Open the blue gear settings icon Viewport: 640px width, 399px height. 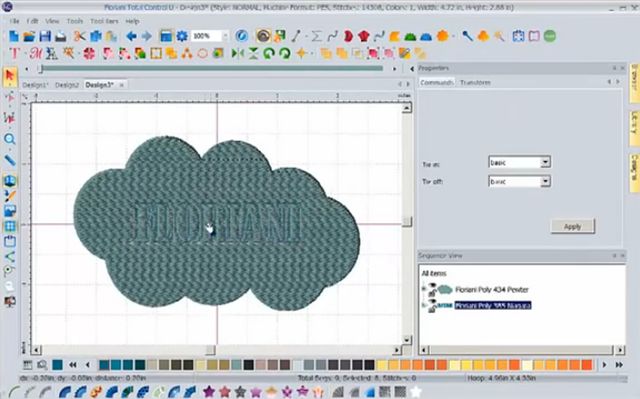click(182, 36)
